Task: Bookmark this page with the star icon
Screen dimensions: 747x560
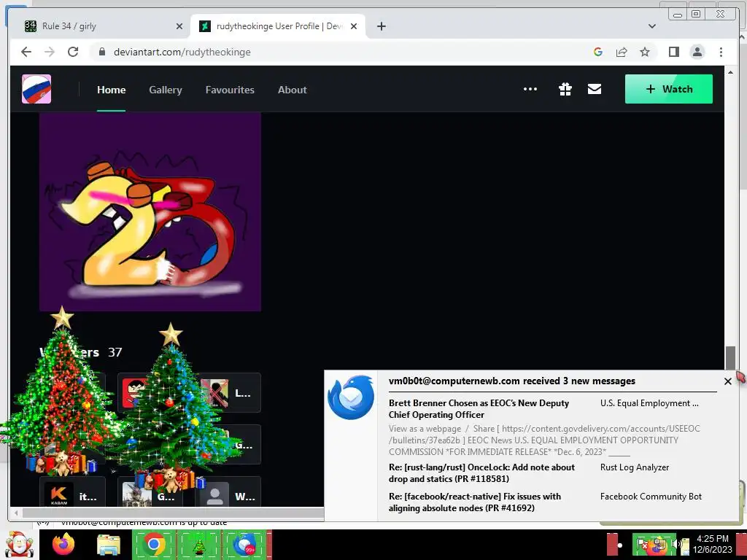Action: [x=645, y=52]
